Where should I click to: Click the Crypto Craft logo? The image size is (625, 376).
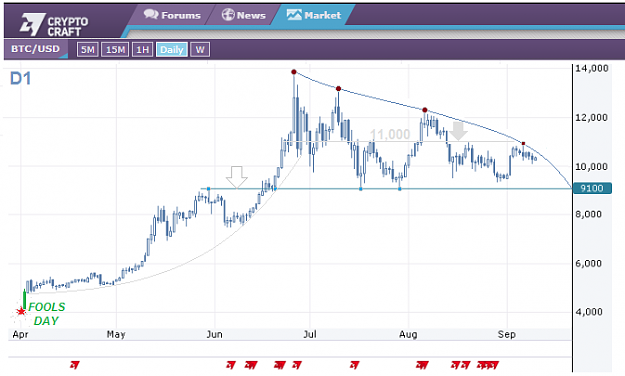(x=54, y=24)
